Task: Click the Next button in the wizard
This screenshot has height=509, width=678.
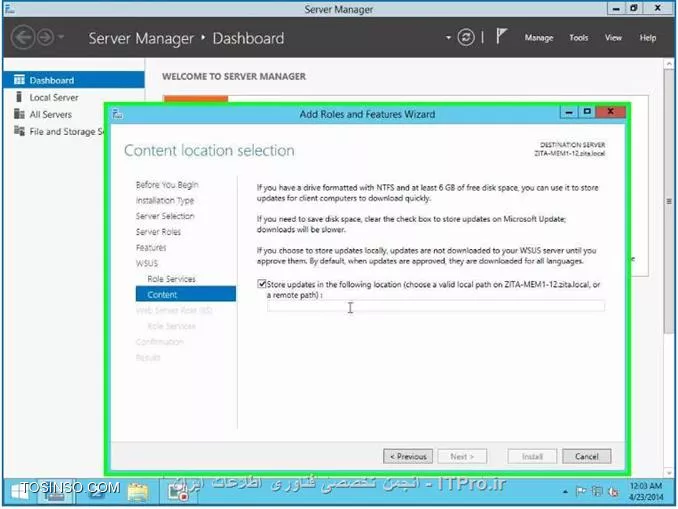Action: pyautogui.click(x=462, y=456)
